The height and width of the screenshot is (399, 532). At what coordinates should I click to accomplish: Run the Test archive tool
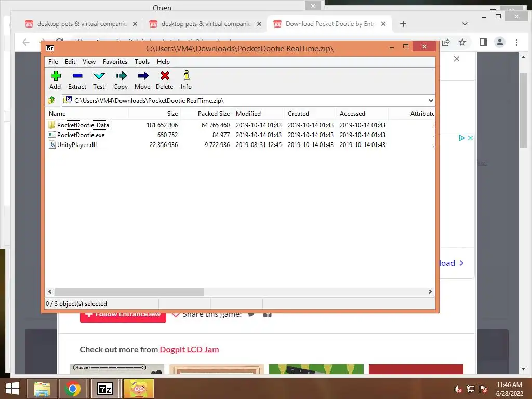99,76
